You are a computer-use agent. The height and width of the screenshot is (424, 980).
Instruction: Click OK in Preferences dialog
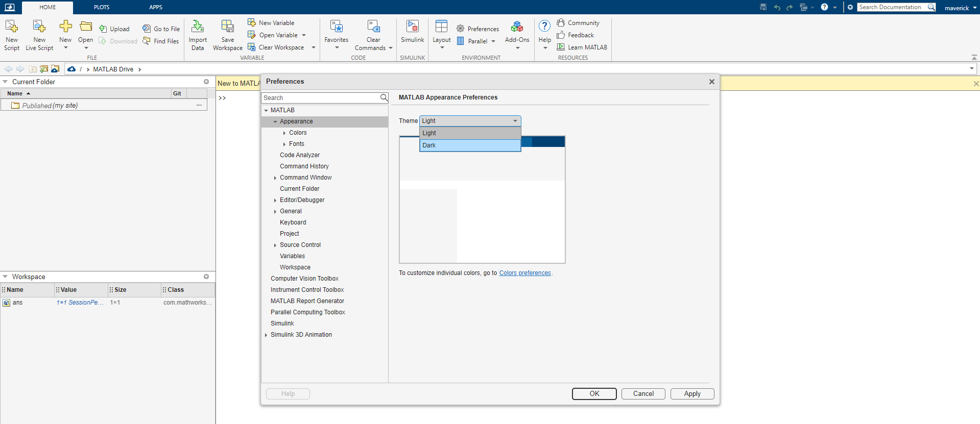coord(594,394)
